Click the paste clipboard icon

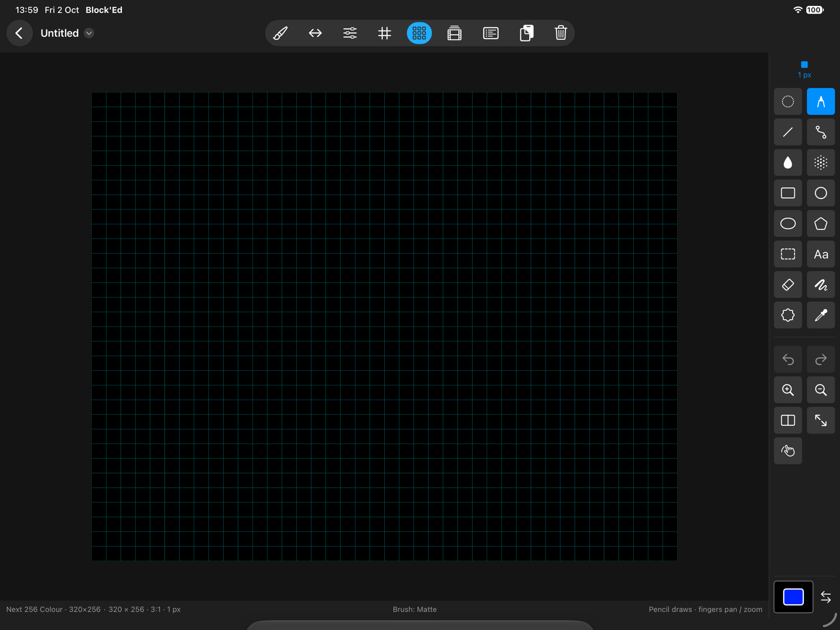[x=527, y=33]
